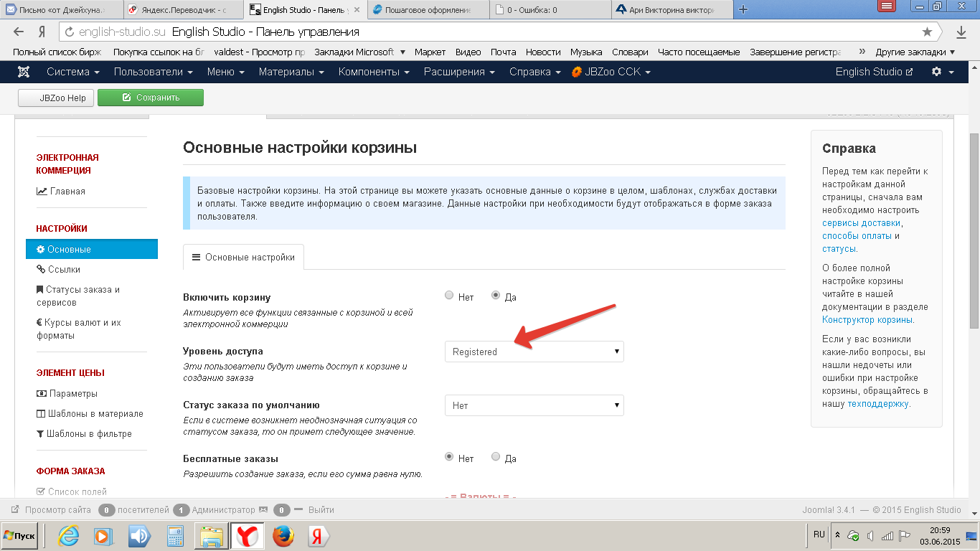The image size is (980, 551).
Task: Open the 'способы оплаты' help link
Action: click(x=857, y=235)
